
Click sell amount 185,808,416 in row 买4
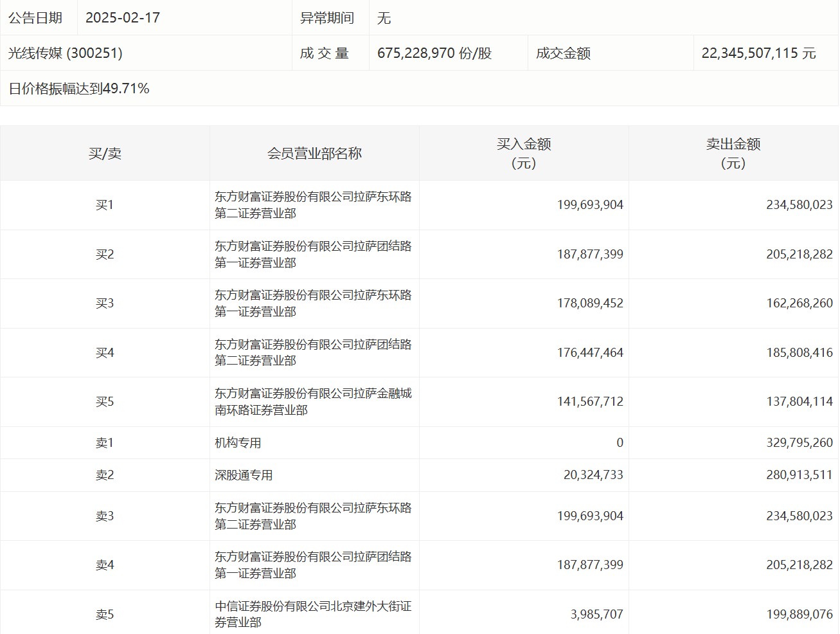point(799,353)
